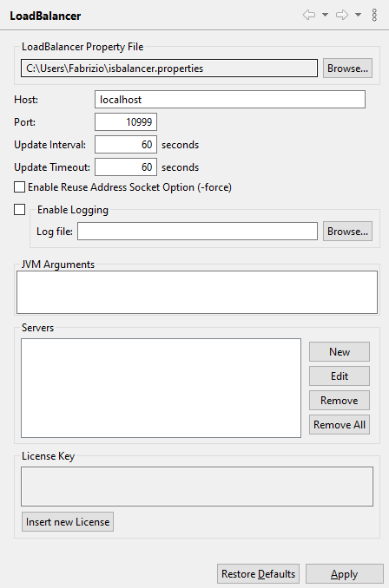Click Remove All servers button

pos(340,424)
